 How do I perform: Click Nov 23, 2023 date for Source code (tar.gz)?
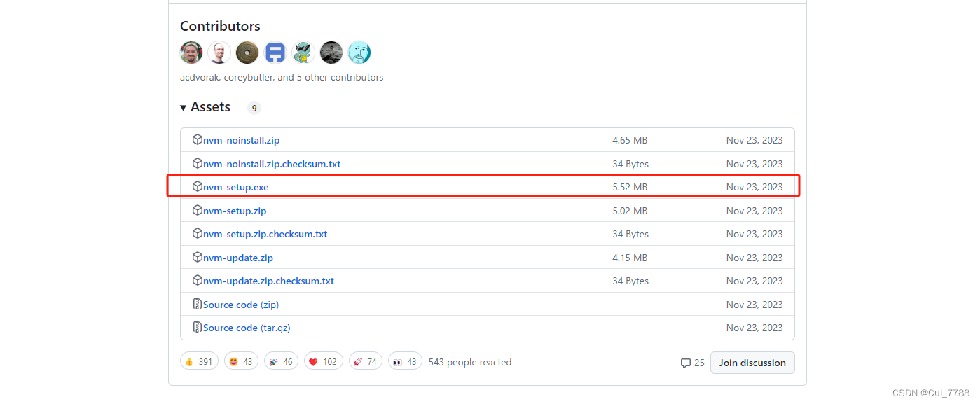click(x=754, y=328)
